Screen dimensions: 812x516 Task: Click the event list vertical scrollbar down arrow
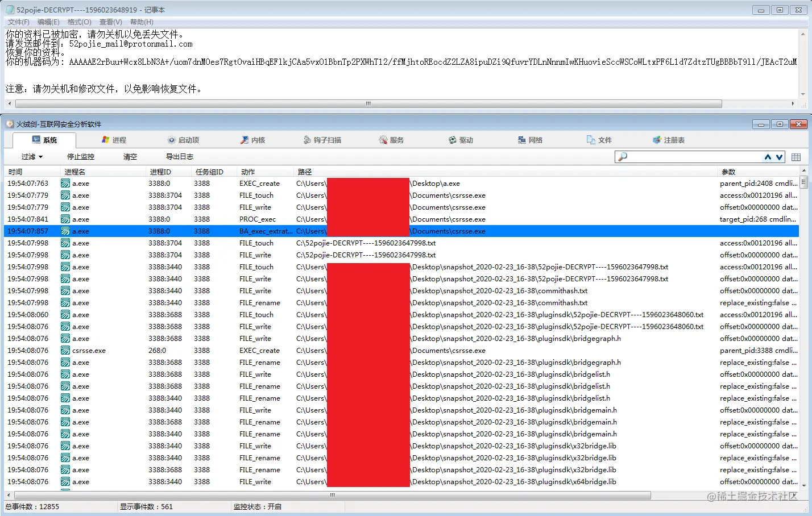[804, 486]
